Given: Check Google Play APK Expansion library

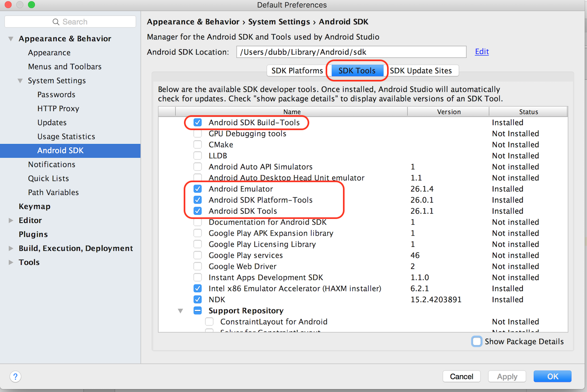Looking at the screenshot, I should 198,233.
